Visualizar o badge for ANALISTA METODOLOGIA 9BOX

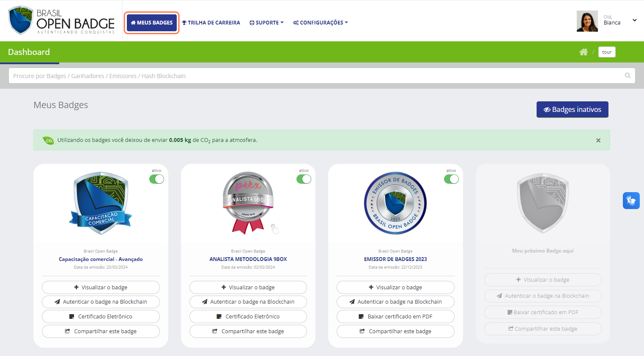pyautogui.click(x=248, y=287)
